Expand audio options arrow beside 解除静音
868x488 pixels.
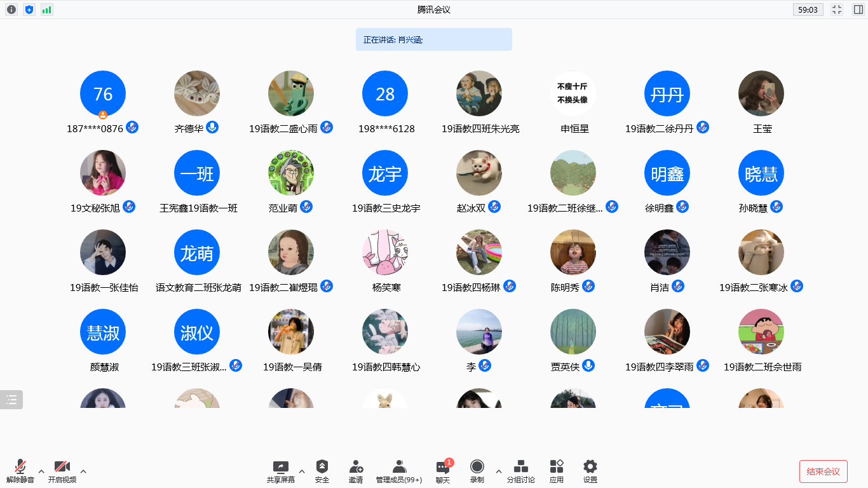click(41, 471)
